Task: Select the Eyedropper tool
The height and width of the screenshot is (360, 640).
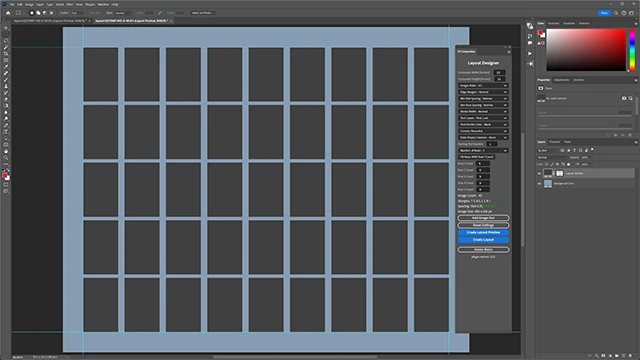Action: pyautogui.click(x=6, y=67)
